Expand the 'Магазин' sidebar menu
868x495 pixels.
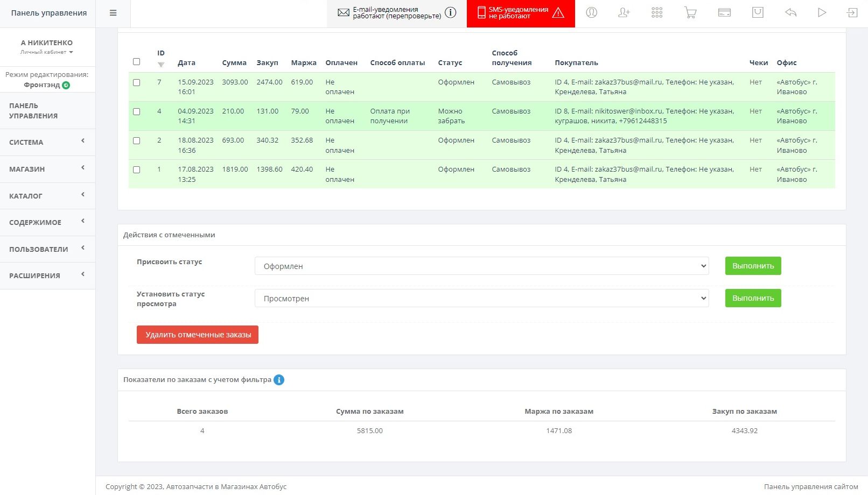[x=47, y=169]
